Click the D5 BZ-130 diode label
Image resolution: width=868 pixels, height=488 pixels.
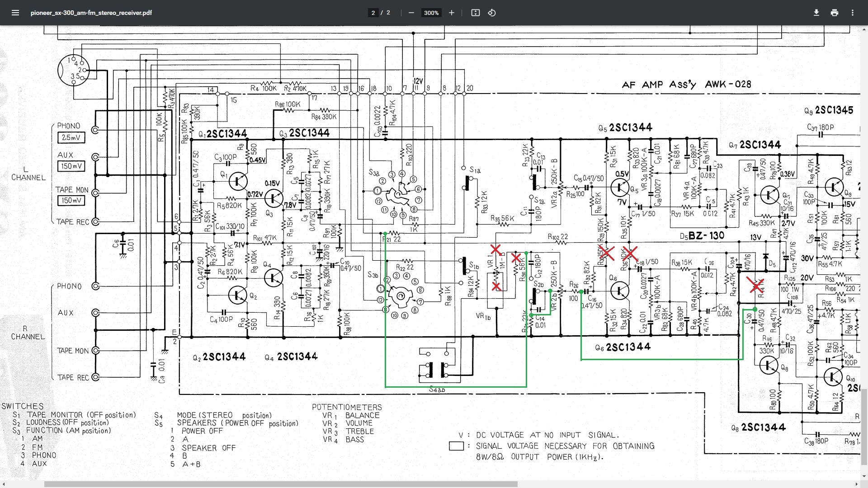pyautogui.click(x=702, y=235)
